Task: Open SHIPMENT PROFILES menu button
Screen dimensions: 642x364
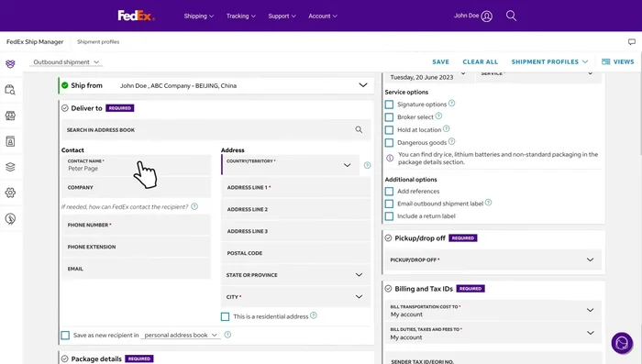Action: 549,61
